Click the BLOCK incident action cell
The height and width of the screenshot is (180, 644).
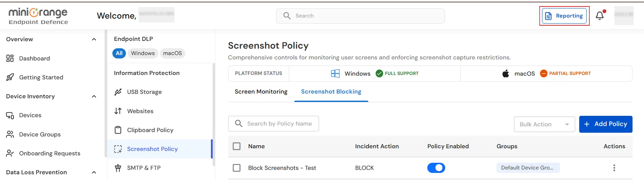[x=365, y=168]
